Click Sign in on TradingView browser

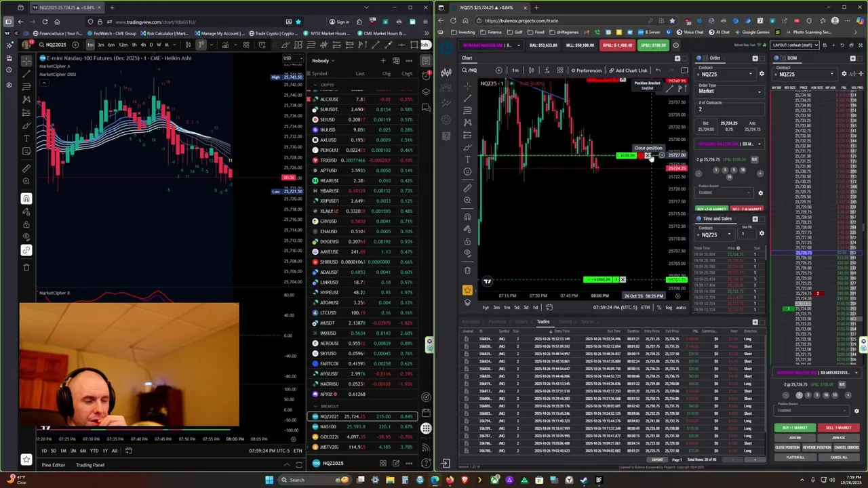[340, 22]
